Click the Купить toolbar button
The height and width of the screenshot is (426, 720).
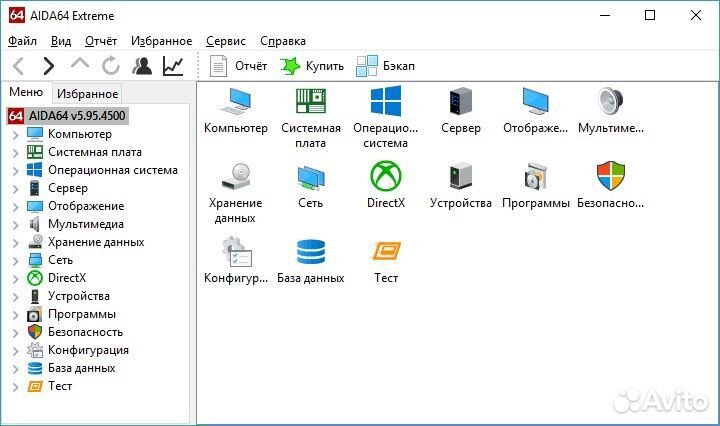click(312, 66)
